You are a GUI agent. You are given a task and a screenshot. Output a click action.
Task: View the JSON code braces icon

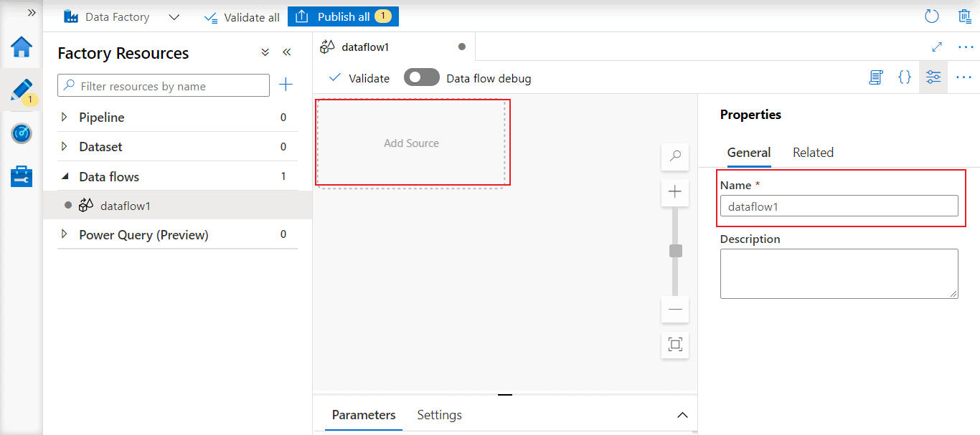point(905,77)
